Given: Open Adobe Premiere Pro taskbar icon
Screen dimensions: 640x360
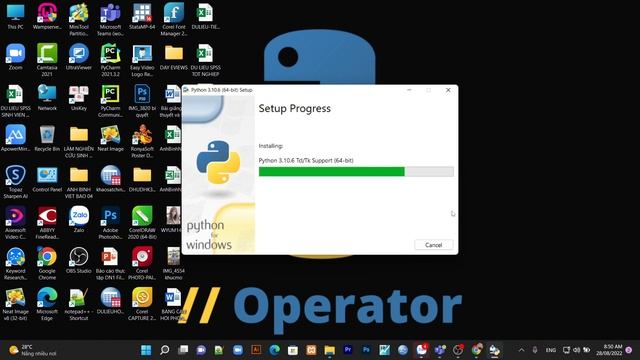Looking at the screenshot, I should point(348,350).
